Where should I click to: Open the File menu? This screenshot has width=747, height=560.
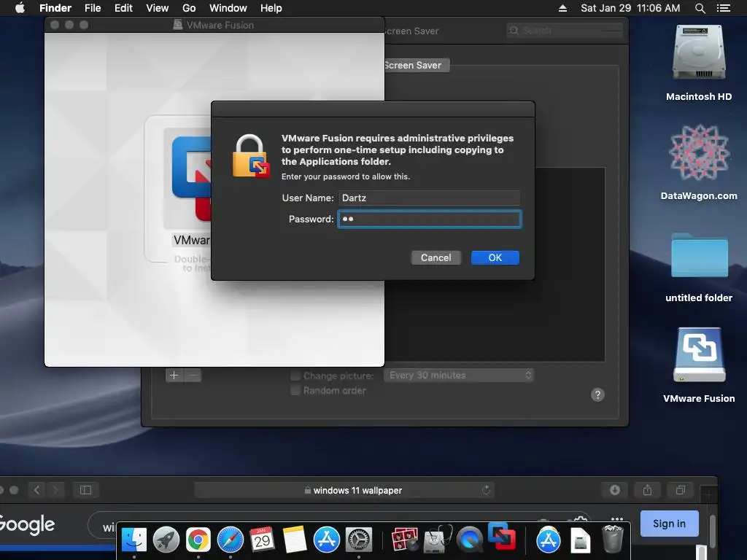[93, 8]
